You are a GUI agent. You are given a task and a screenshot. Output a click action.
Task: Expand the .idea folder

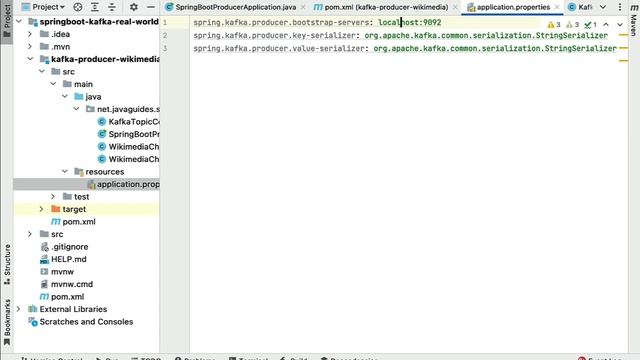tap(30, 34)
